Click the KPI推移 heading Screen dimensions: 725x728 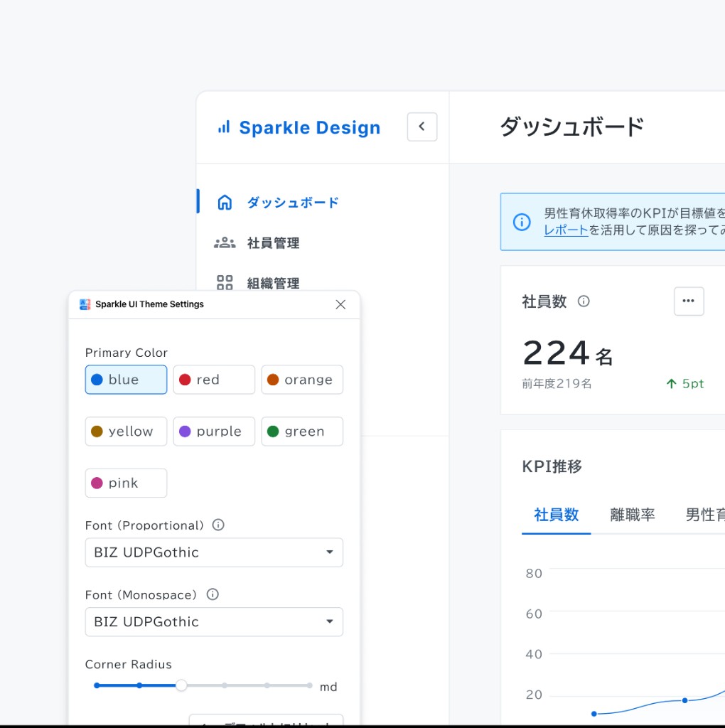552,466
